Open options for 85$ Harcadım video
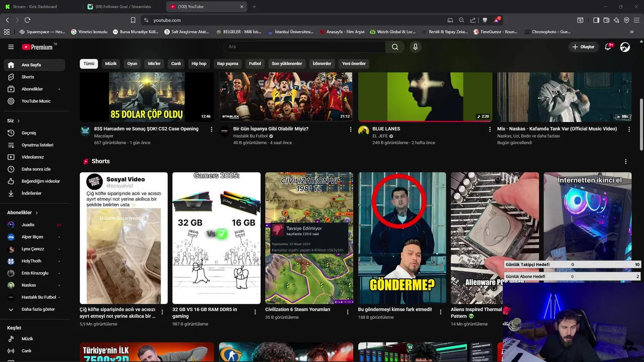This screenshot has height=362, width=644. (211, 129)
